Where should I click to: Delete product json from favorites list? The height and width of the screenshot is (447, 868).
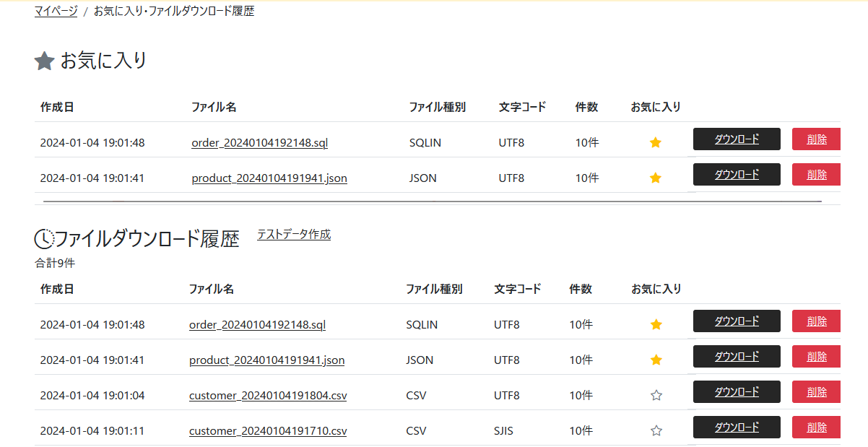[x=817, y=175]
